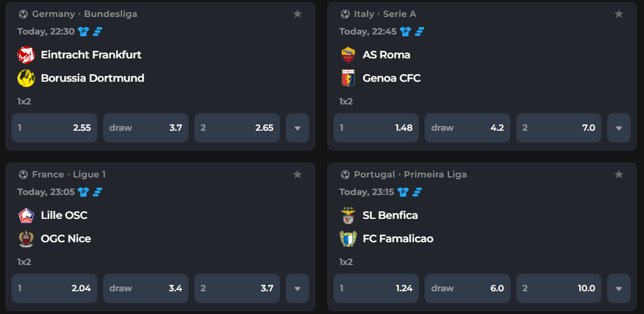Viewport: 644px width, 314px height.
Task: Click the OGC Nice team badge
Action: [x=26, y=239]
